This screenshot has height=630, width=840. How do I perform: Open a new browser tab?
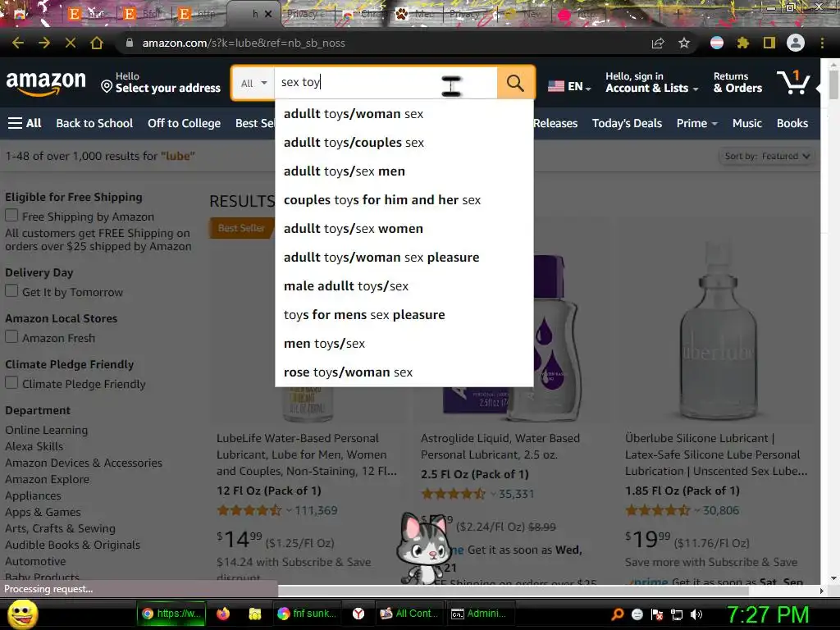678,14
